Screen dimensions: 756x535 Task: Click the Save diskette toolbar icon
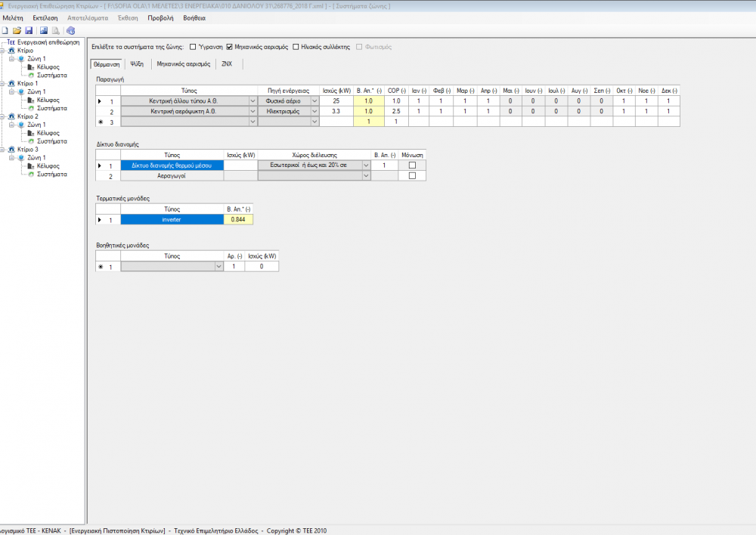pyautogui.click(x=29, y=30)
